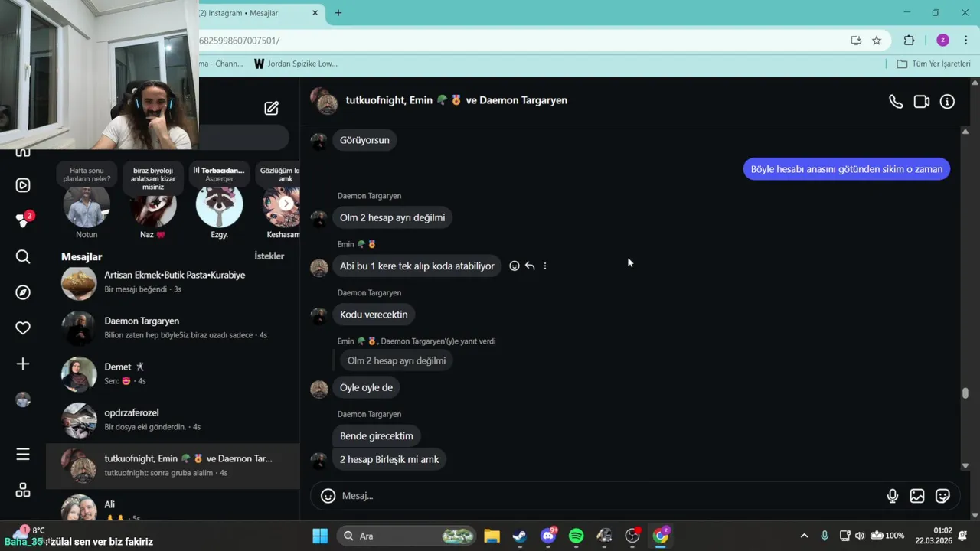Open the Explore compass icon
980x551 pixels.
click(x=23, y=292)
